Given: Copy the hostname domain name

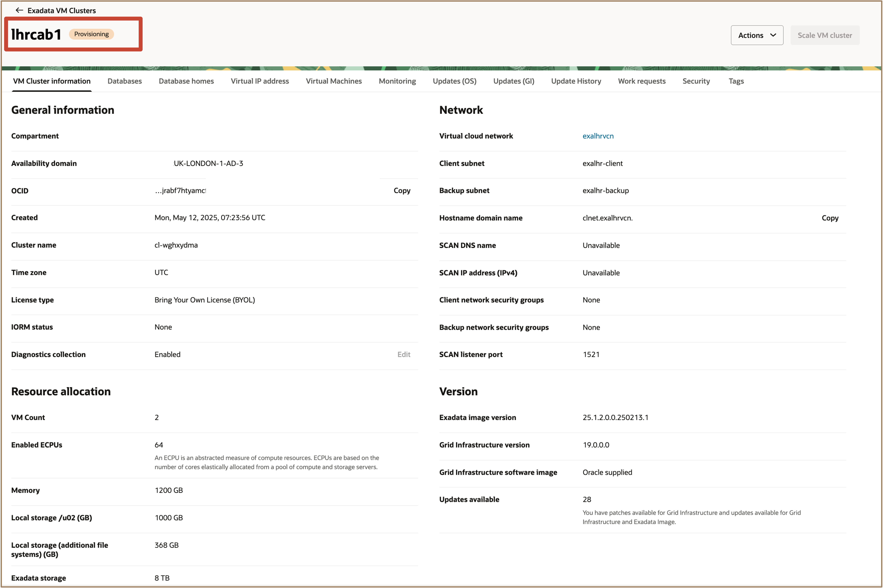Looking at the screenshot, I should coord(830,217).
